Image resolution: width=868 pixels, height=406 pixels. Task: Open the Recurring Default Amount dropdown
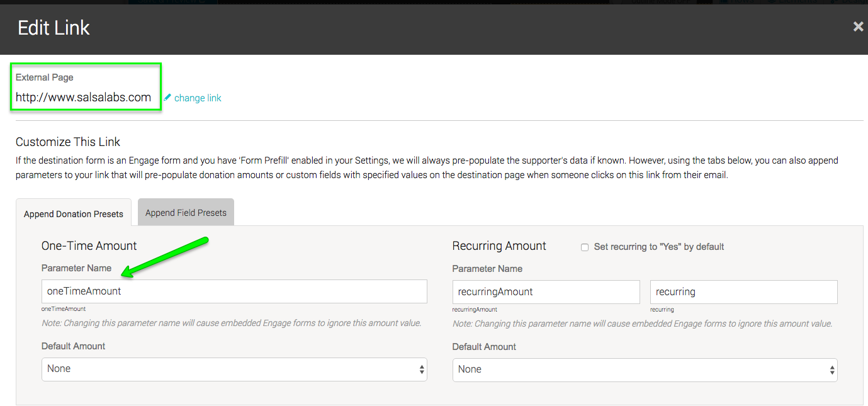(x=645, y=369)
